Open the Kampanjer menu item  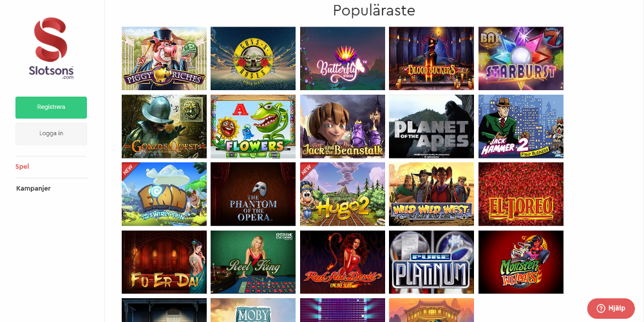pyautogui.click(x=33, y=189)
